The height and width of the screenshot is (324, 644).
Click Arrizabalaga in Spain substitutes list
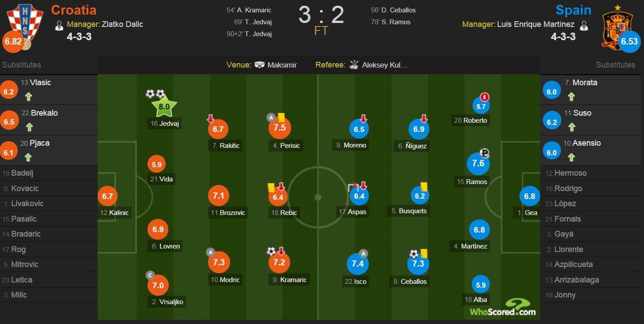(x=573, y=280)
